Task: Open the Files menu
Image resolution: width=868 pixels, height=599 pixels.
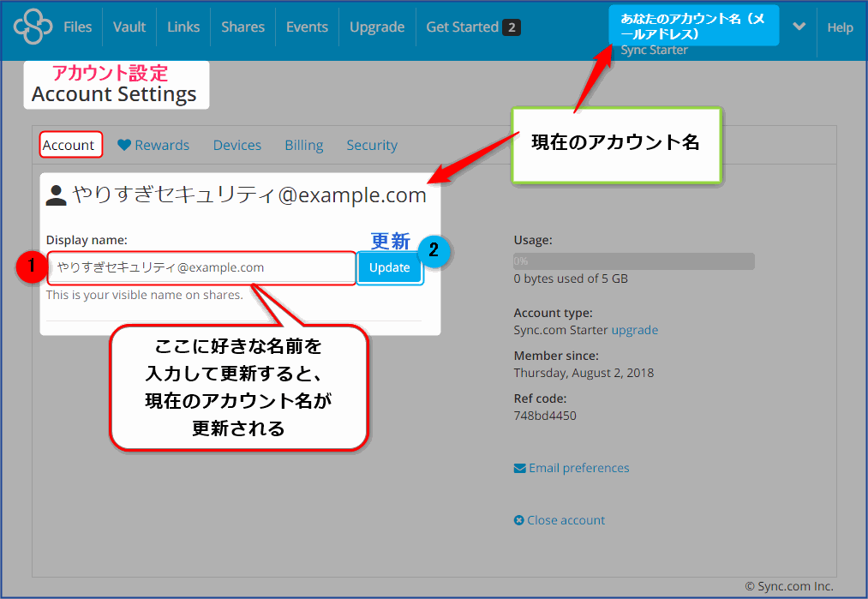Action: tap(77, 27)
